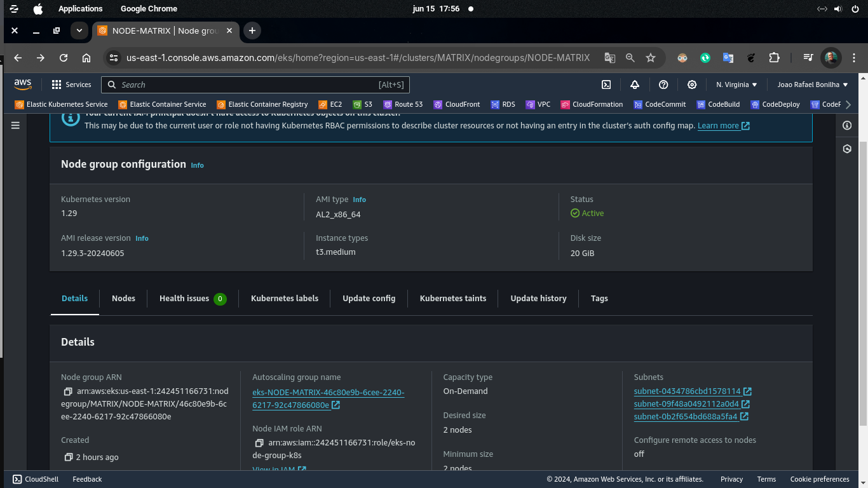Open CloudFormation shortcut
The width and height of the screenshot is (868, 488).
click(x=592, y=104)
